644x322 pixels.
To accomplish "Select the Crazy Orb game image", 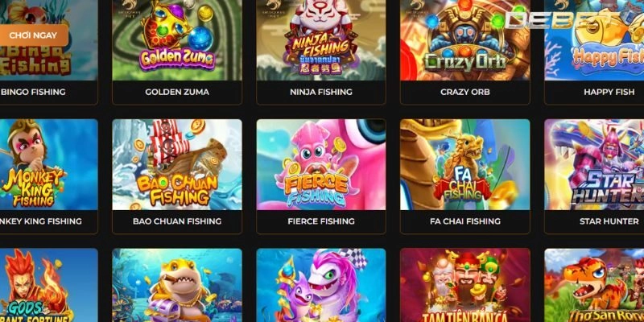I will pos(465,39).
